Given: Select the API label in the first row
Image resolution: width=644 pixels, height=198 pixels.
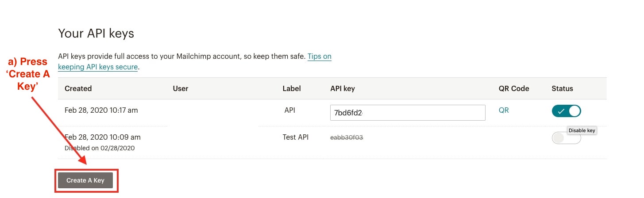Looking at the screenshot, I should coord(289,110).
